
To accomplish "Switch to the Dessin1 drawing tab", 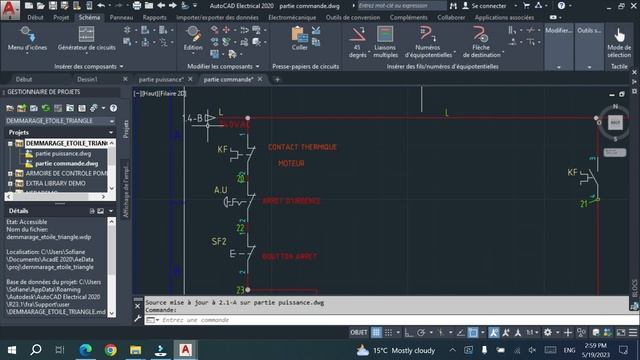I will click(x=87, y=79).
